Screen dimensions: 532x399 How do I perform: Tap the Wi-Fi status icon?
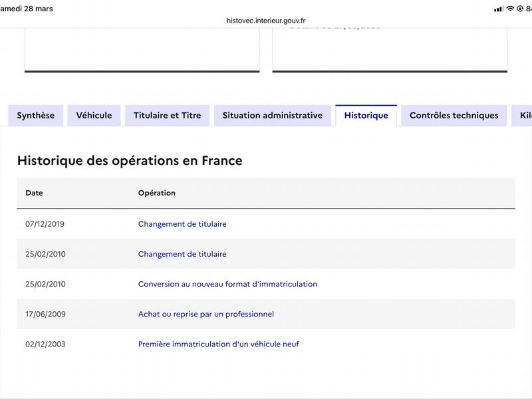tap(510, 9)
